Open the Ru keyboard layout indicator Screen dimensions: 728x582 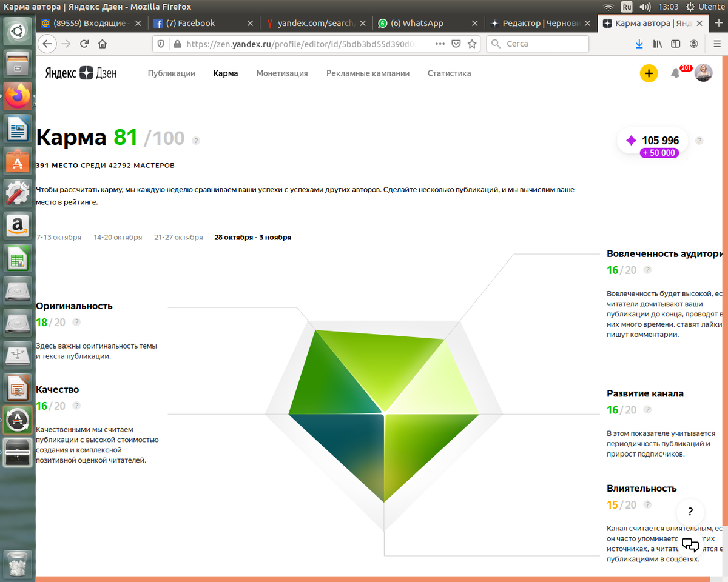click(627, 7)
